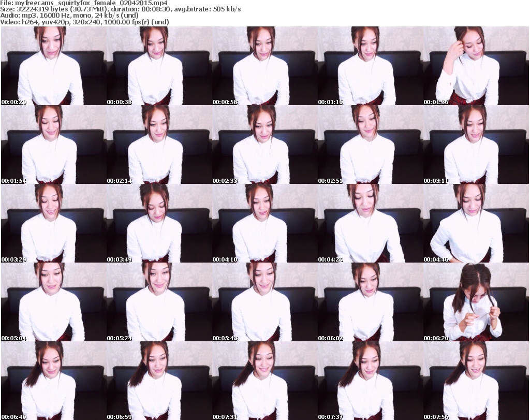Select the thumbnail frame stamped 00:02:33

(264, 144)
